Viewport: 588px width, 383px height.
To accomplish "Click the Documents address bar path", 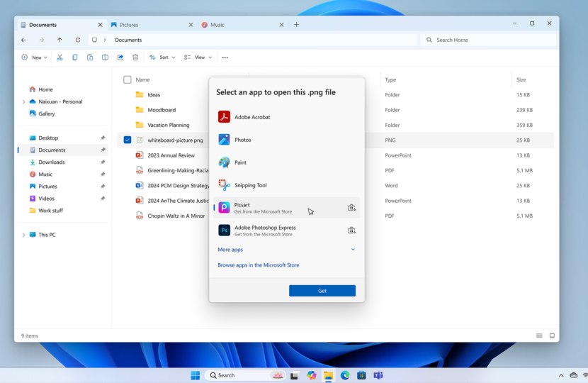I will click(x=128, y=40).
